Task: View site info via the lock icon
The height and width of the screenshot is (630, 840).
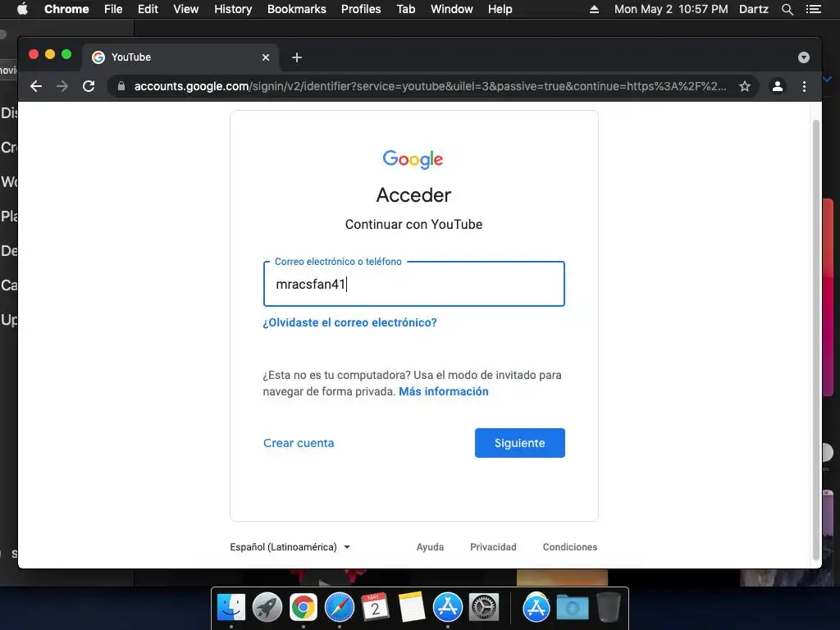Action: pos(121,86)
